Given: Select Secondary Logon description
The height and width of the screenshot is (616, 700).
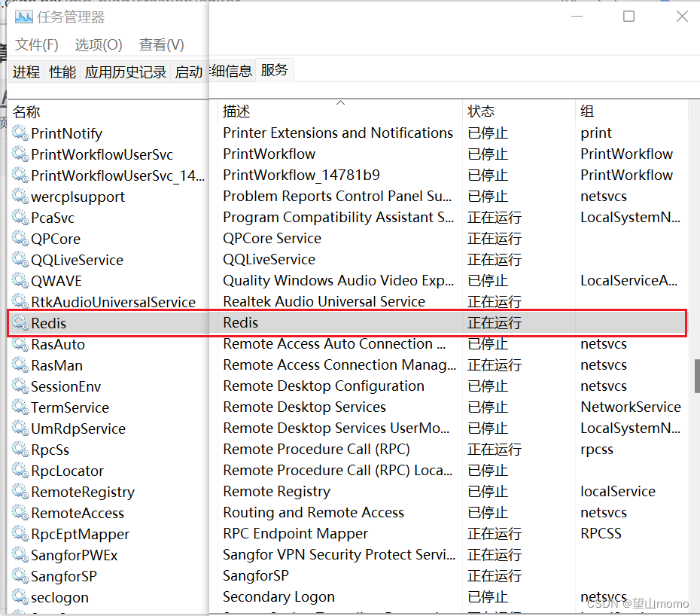Looking at the screenshot, I should (278, 596).
